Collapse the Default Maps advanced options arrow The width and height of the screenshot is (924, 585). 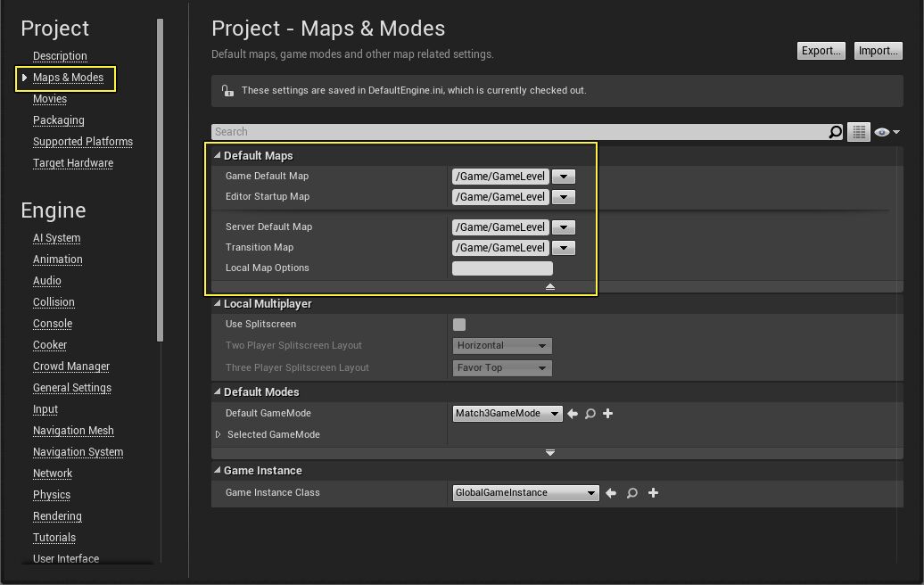(550, 286)
